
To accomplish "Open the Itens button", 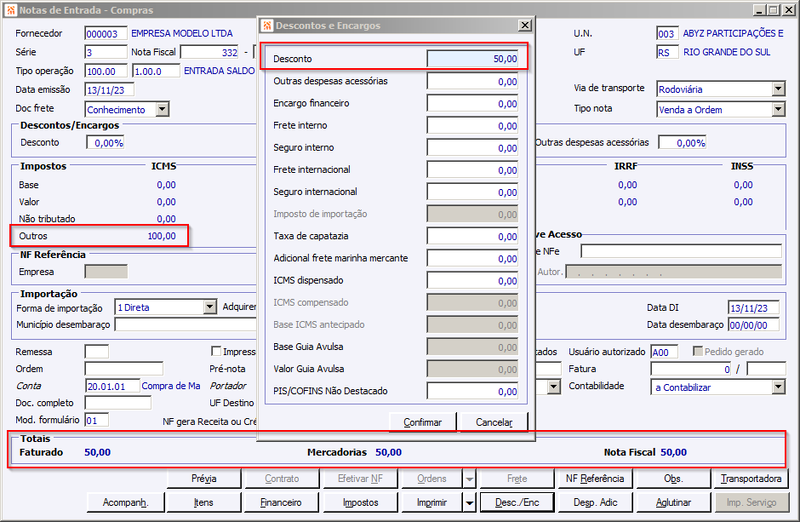I will pyautogui.click(x=204, y=503).
